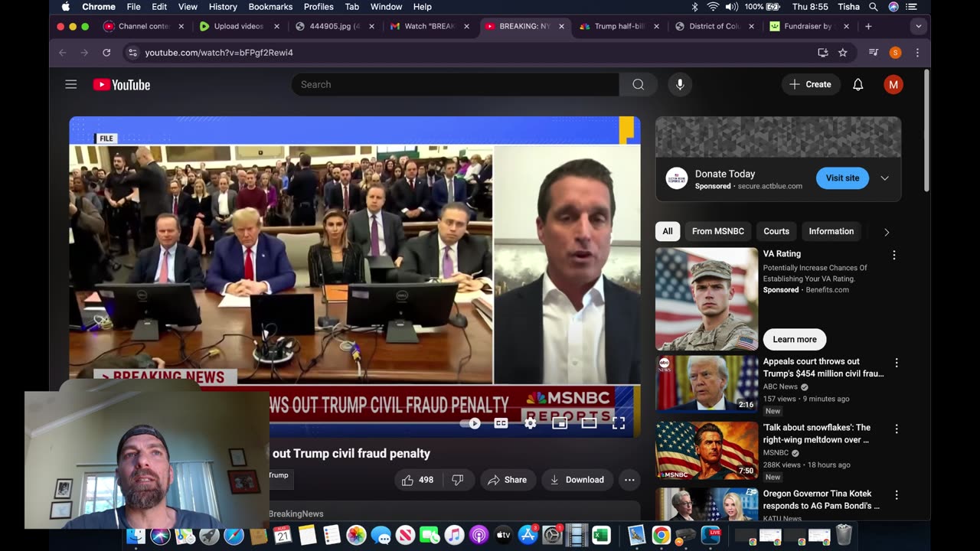Start voice search with the microphone
This screenshot has width=980, height=551.
click(x=680, y=84)
